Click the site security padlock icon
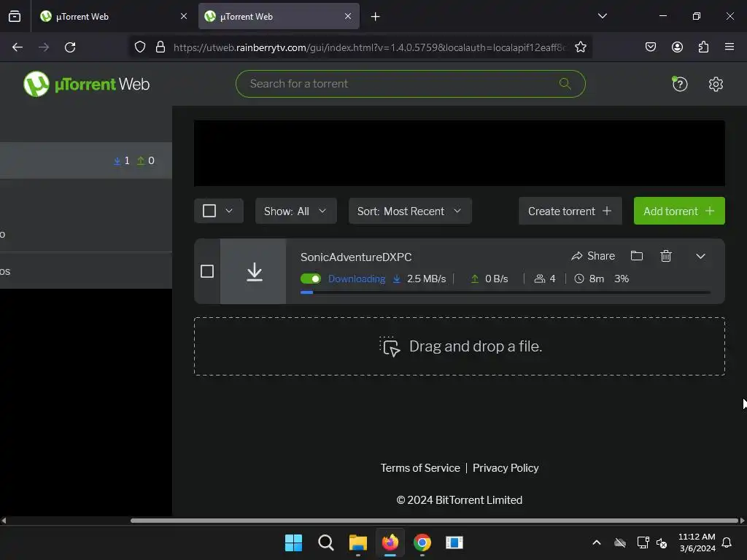The image size is (747, 560). pos(160,47)
